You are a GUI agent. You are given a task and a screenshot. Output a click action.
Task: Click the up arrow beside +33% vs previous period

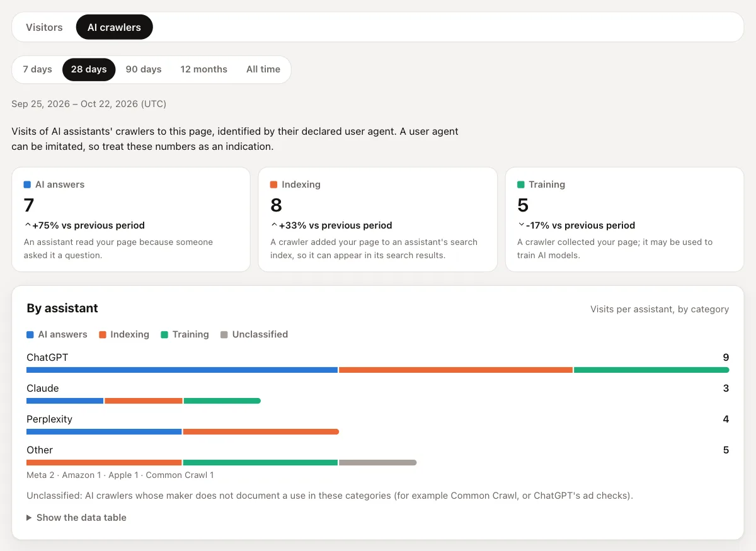(274, 225)
